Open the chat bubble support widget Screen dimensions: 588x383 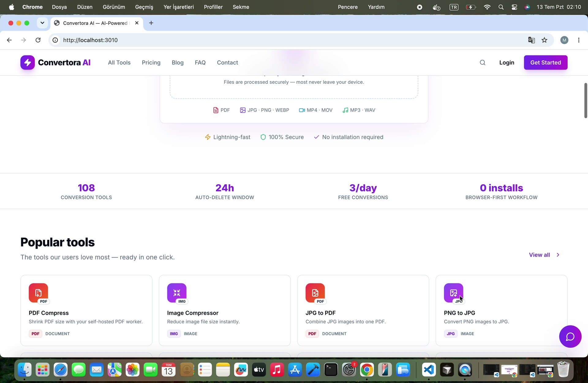point(570,336)
